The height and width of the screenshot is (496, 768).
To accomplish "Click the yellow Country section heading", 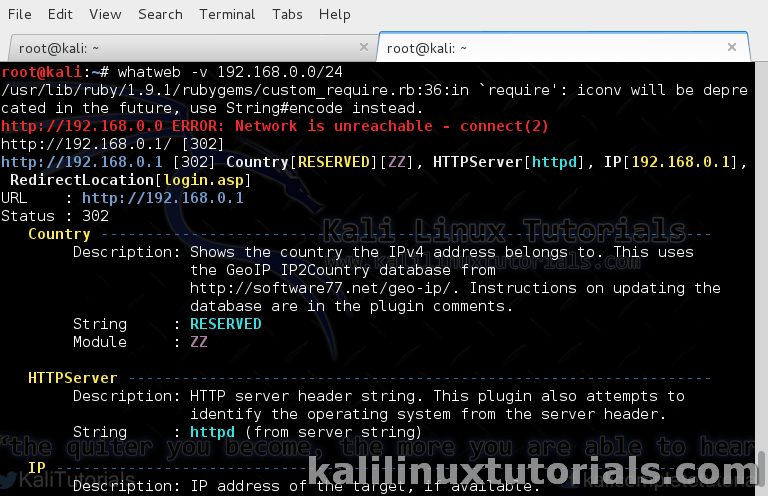I will pos(59,234).
